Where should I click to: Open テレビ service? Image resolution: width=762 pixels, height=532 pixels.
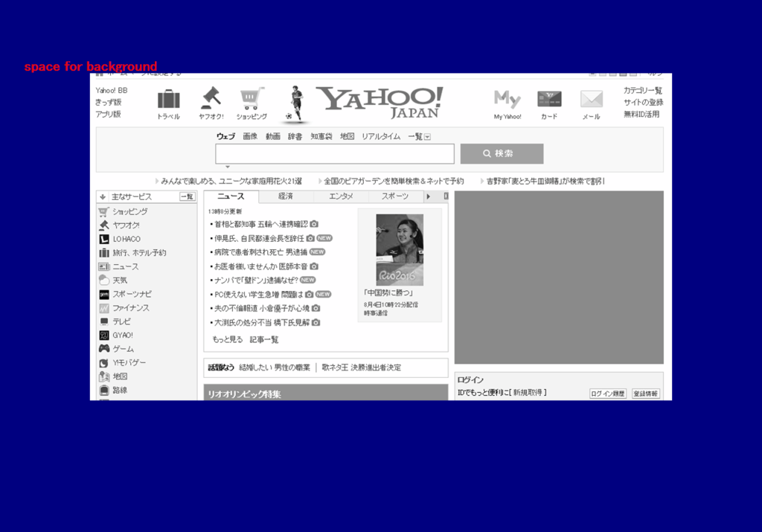(121, 321)
